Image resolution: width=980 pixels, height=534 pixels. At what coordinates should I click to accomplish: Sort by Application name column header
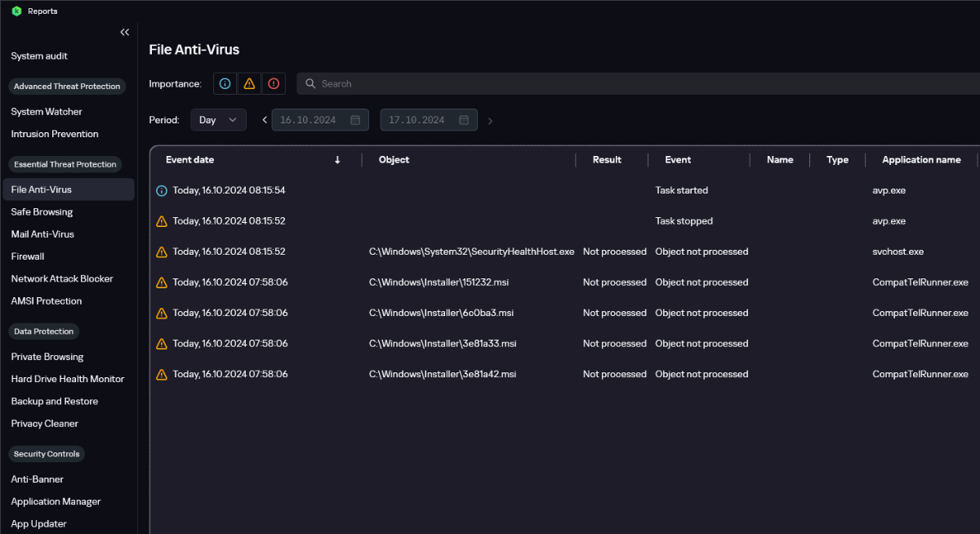point(921,160)
